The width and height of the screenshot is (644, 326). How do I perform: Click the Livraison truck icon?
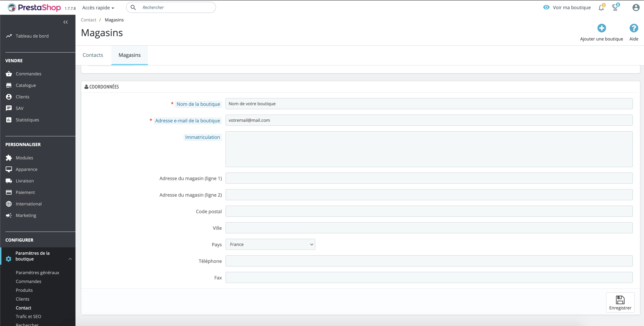(x=9, y=181)
